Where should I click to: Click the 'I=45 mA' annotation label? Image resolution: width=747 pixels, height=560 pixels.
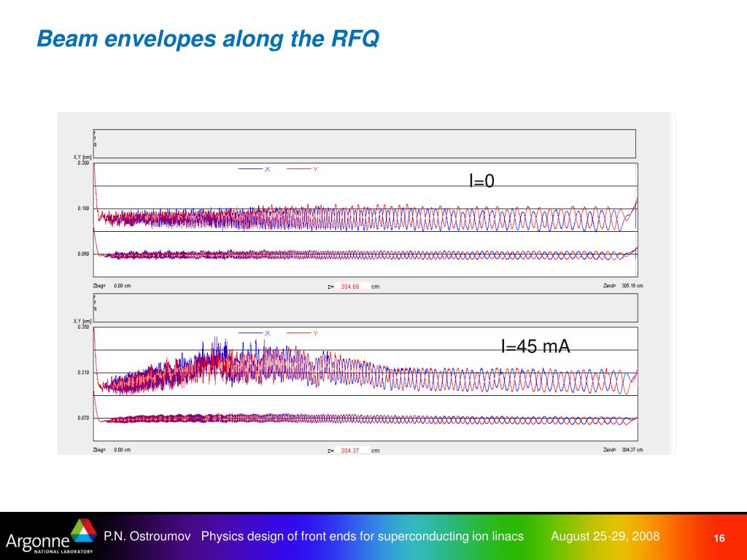pos(535,346)
